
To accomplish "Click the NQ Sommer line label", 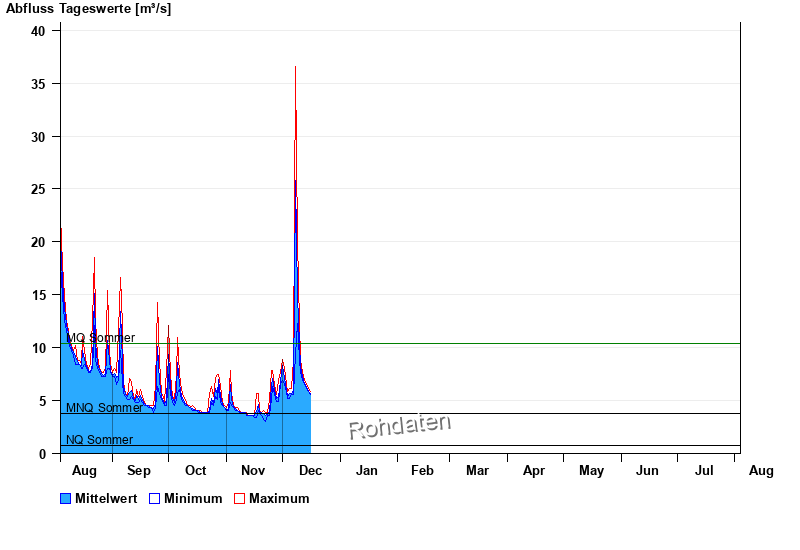I will pos(99,439).
